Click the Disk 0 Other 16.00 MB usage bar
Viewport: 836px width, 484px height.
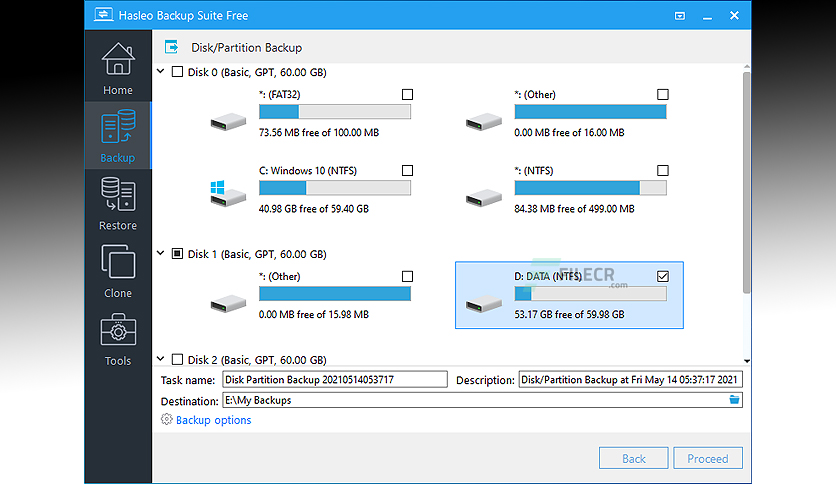pos(590,112)
